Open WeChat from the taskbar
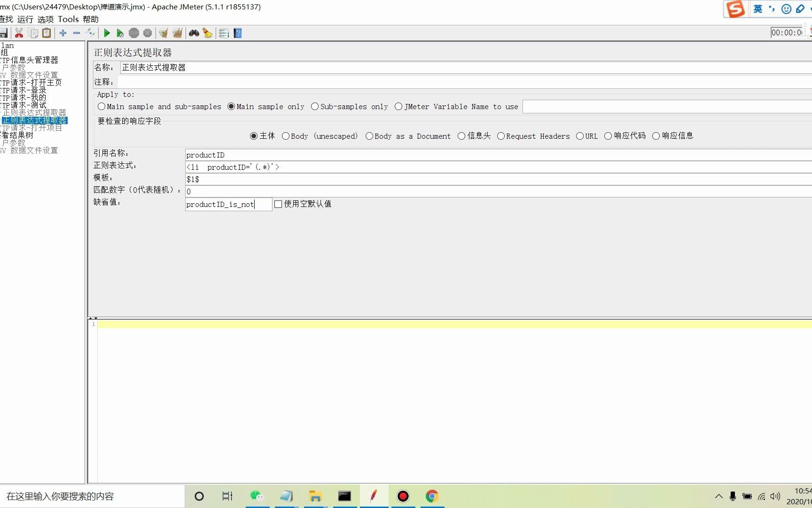The image size is (812, 508). pos(257,496)
